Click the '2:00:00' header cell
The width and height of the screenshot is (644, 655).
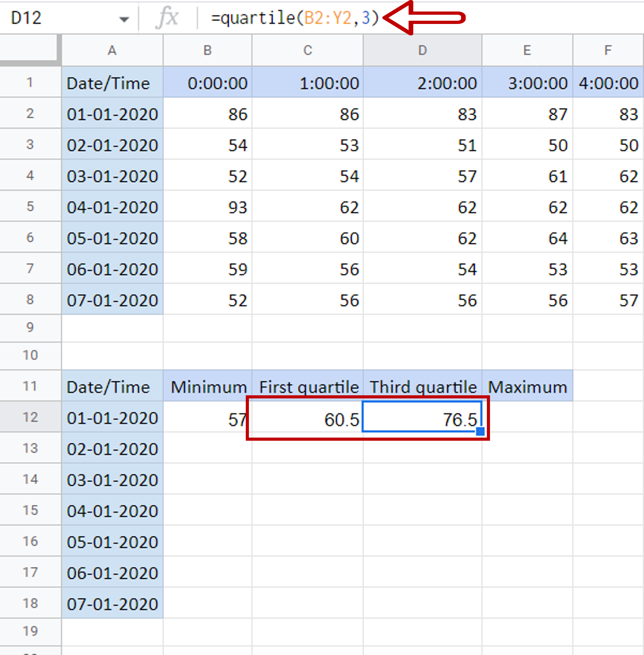[x=422, y=82]
